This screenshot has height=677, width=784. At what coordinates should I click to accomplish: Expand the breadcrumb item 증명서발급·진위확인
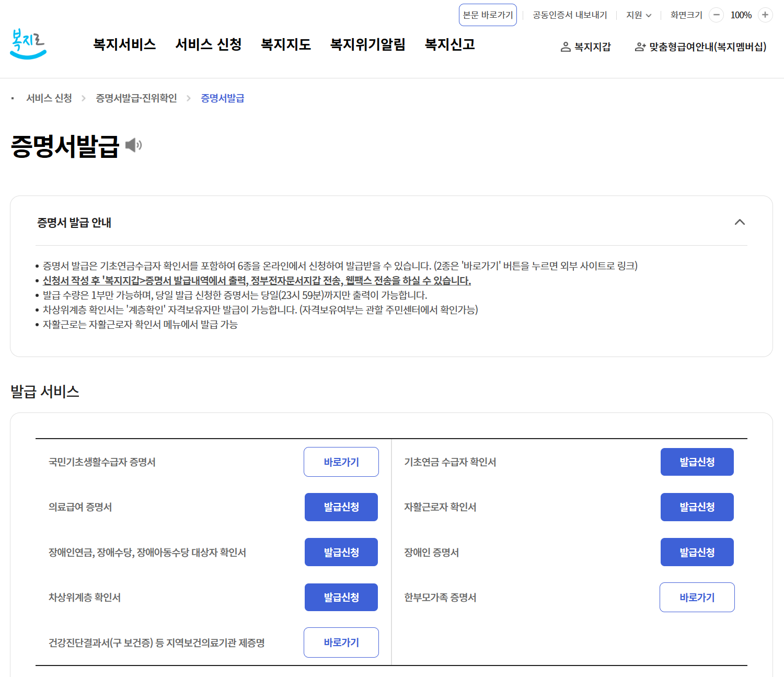[x=136, y=98]
